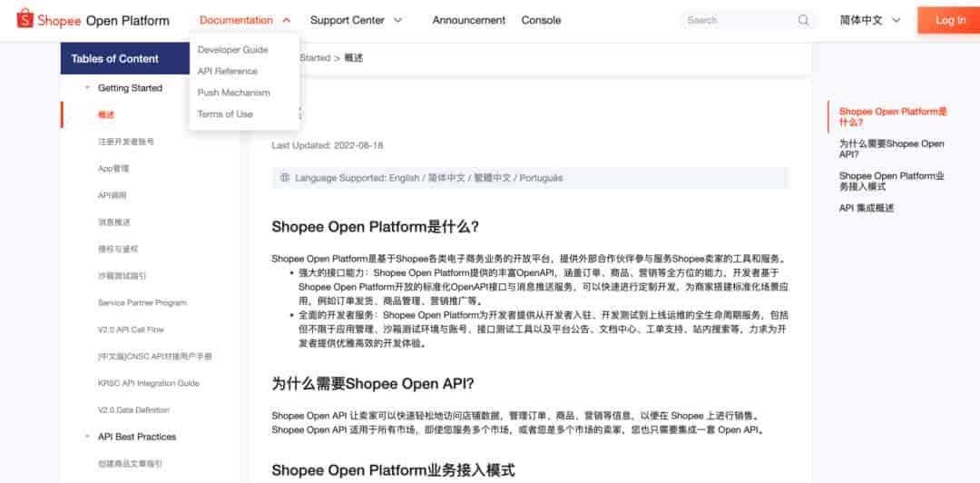Image resolution: width=980 pixels, height=483 pixels.
Task: Collapse the Getting Started section
Action: (87, 87)
